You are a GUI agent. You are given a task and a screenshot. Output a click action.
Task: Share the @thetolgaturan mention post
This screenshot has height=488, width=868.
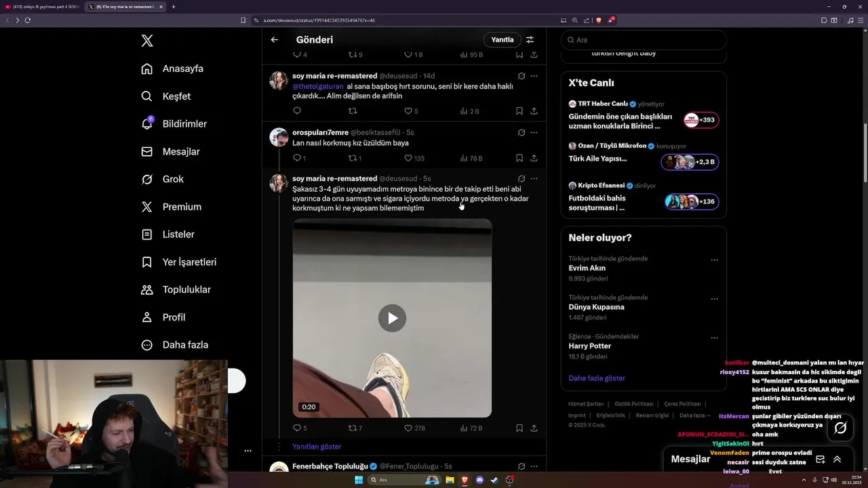pos(534,111)
